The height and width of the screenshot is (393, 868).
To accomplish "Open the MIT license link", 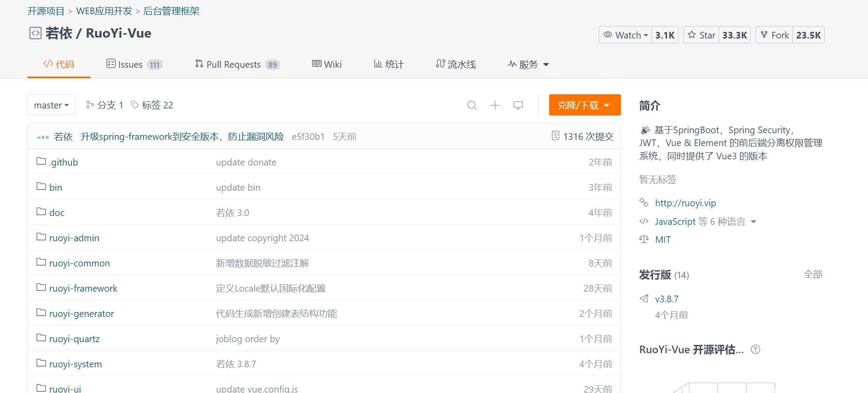I will pyautogui.click(x=663, y=240).
